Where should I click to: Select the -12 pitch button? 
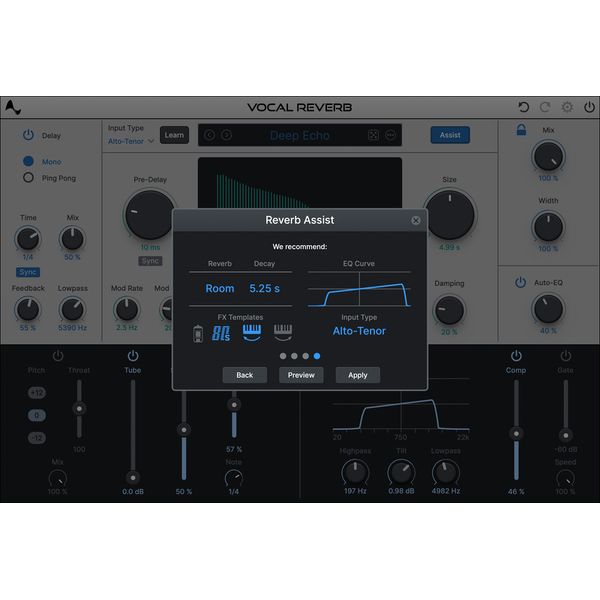[x=37, y=438]
